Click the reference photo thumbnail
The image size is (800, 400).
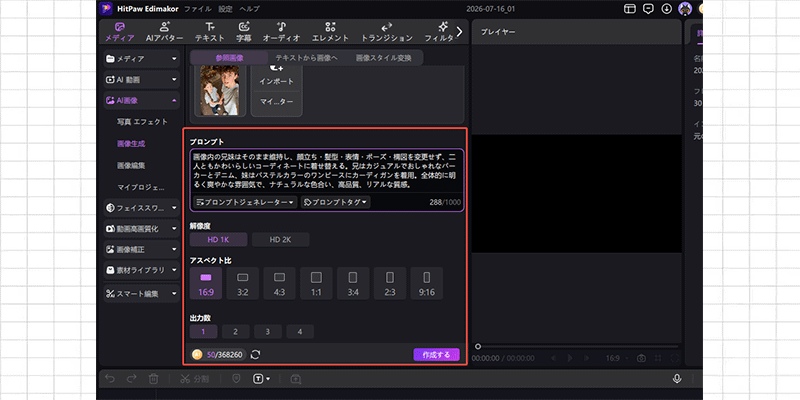[220, 90]
